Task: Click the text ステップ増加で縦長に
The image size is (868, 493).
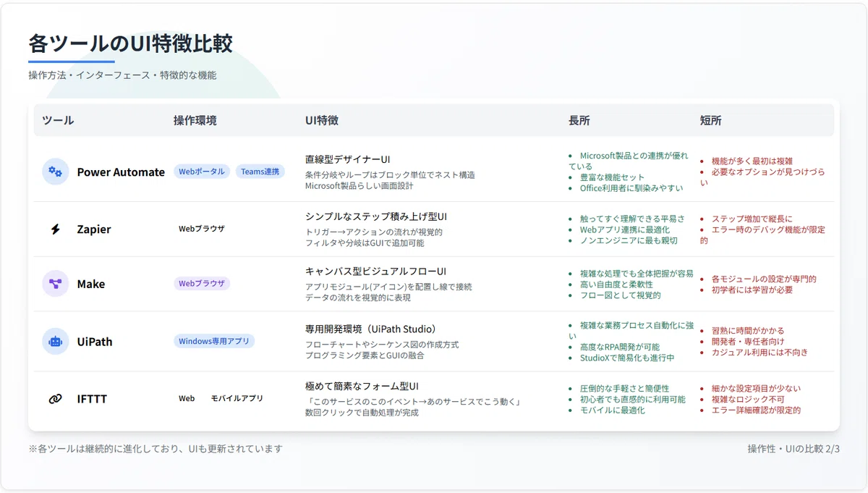Action: point(752,219)
